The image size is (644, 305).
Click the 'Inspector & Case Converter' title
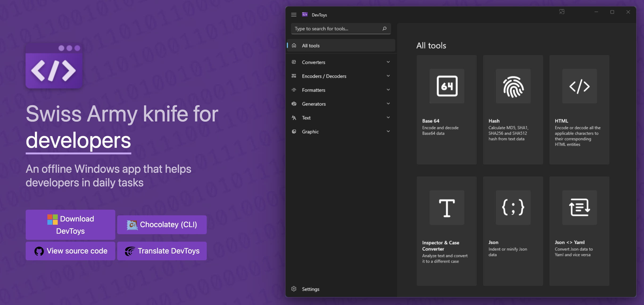click(x=441, y=246)
